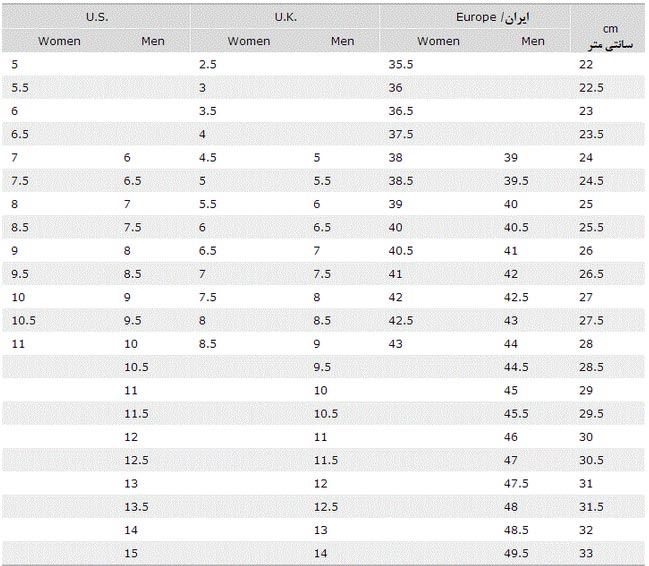Click the 49.5 Europe men size
Screen dimensions: 649x566
(x=516, y=553)
